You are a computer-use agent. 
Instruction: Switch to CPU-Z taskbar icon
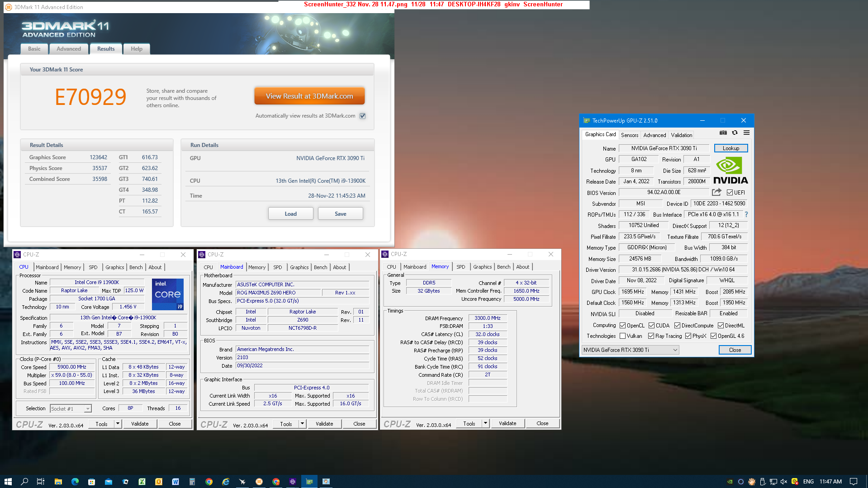293,481
